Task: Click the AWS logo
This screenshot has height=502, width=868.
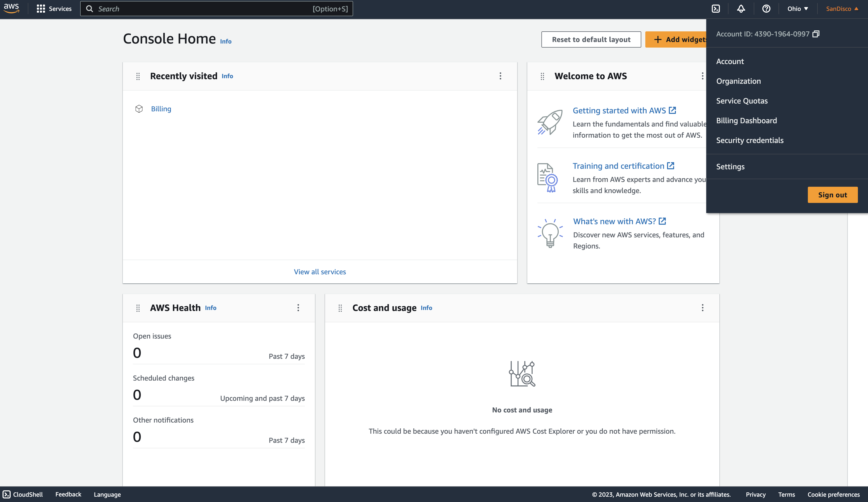Action: [x=11, y=8]
